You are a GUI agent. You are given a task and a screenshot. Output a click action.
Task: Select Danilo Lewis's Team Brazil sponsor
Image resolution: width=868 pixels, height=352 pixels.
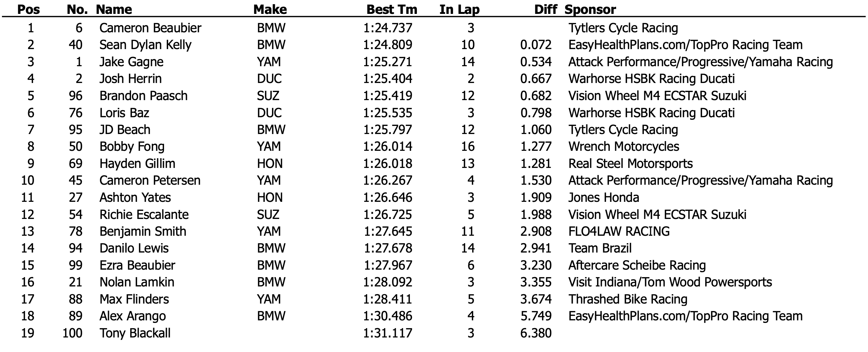pyautogui.click(x=600, y=248)
